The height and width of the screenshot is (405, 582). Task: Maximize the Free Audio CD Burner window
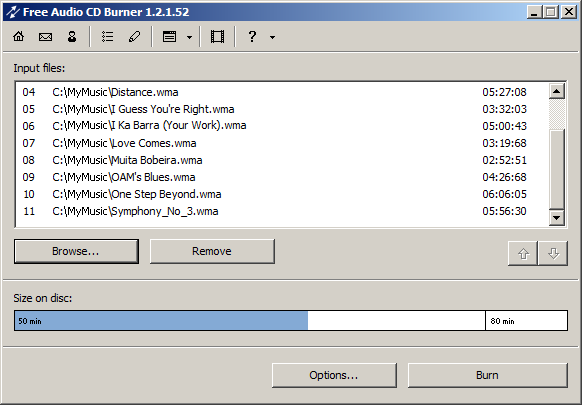pos(551,12)
